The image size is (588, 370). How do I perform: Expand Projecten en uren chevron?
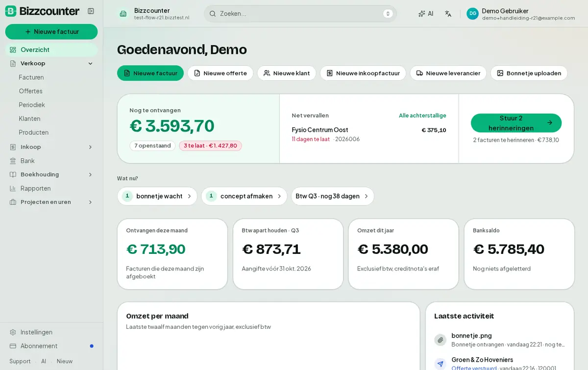(x=90, y=202)
